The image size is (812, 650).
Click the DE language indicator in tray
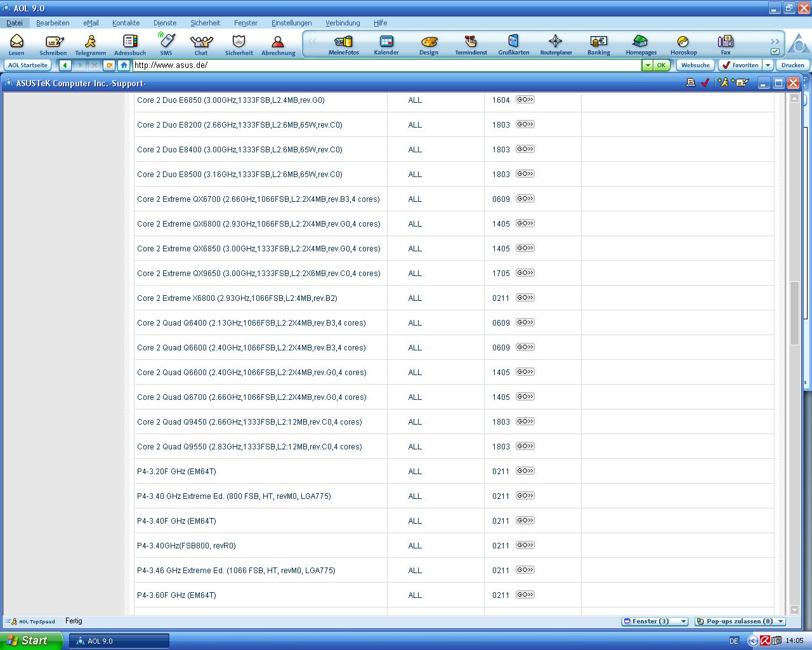click(734, 641)
